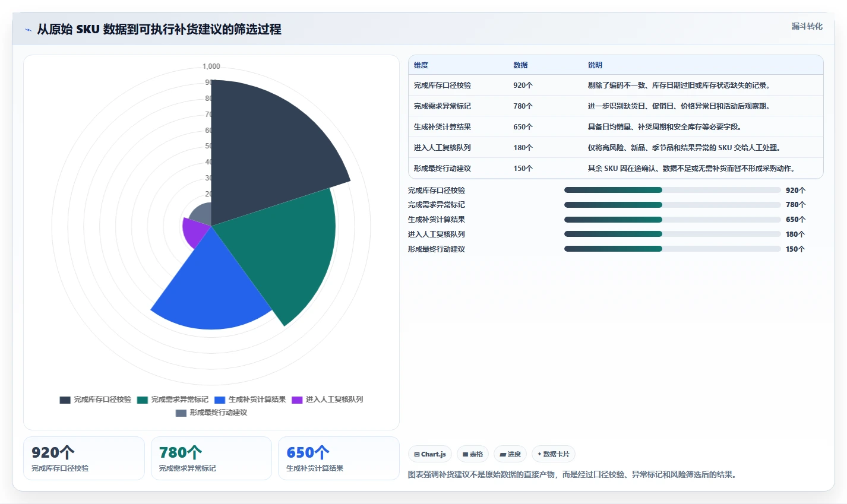Click the 形成最终行动建议 progress bar

(672, 249)
